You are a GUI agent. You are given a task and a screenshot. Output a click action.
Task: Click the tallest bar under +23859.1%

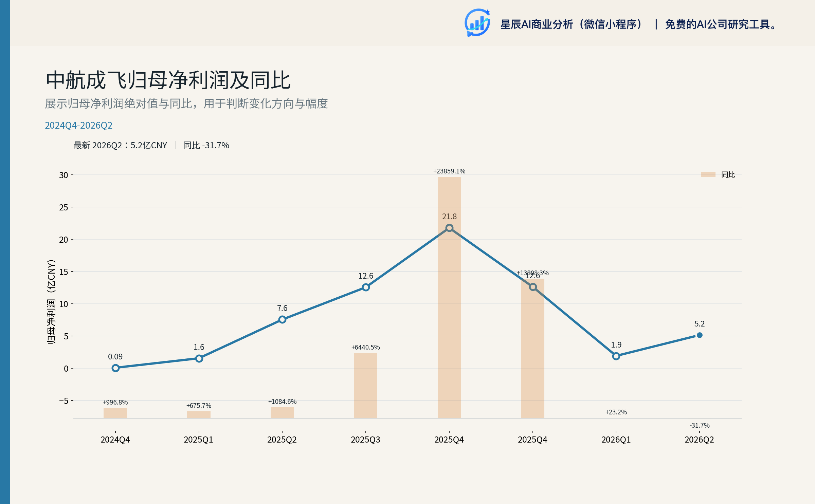click(449, 298)
